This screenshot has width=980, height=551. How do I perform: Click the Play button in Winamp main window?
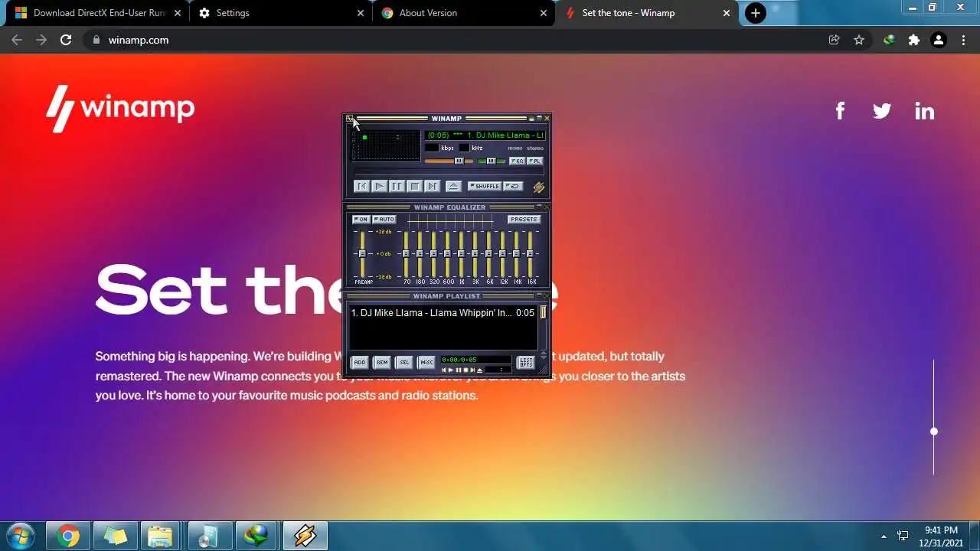380,186
